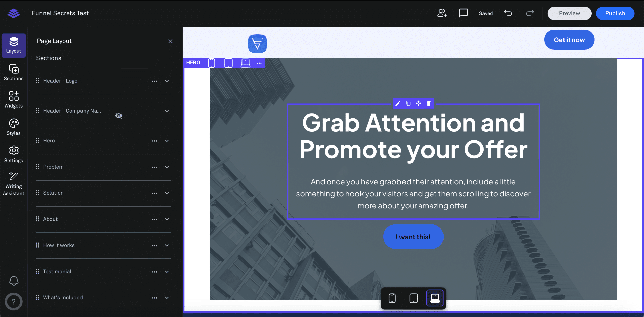Switch to mobile preview in bottom device bar
This screenshot has height=317, width=644.
click(x=392, y=298)
